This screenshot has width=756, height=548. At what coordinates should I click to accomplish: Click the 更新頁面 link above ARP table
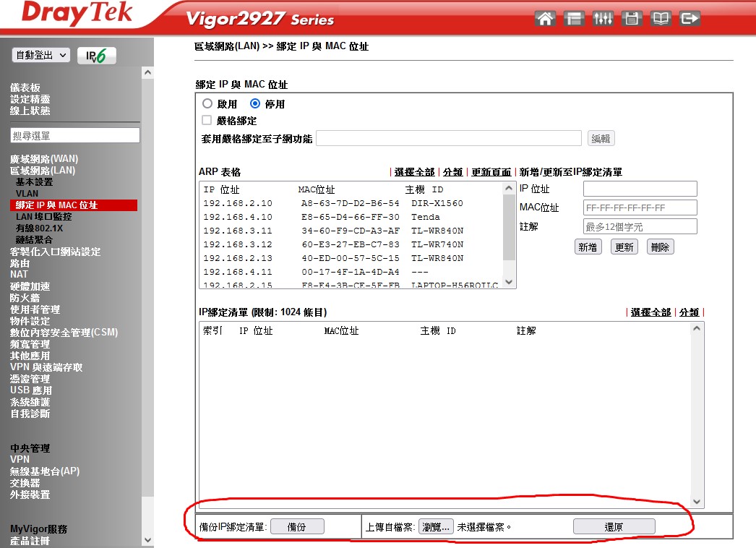pyautogui.click(x=491, y=172)
